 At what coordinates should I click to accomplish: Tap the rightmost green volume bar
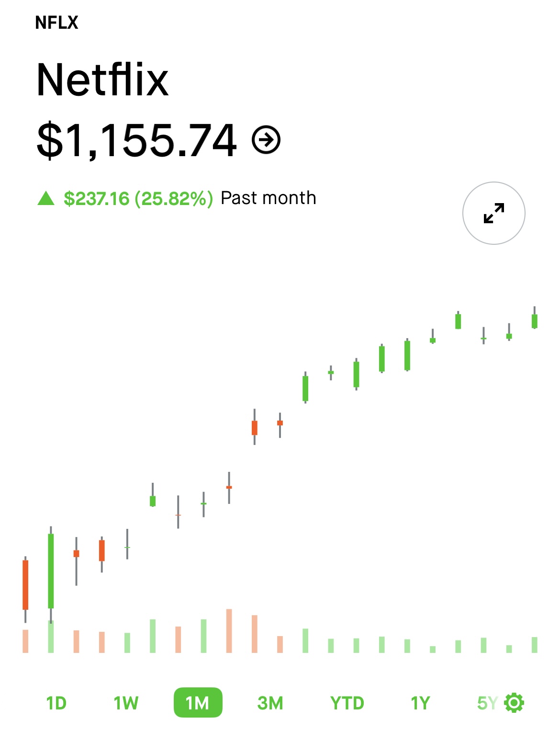pos(535,645)
